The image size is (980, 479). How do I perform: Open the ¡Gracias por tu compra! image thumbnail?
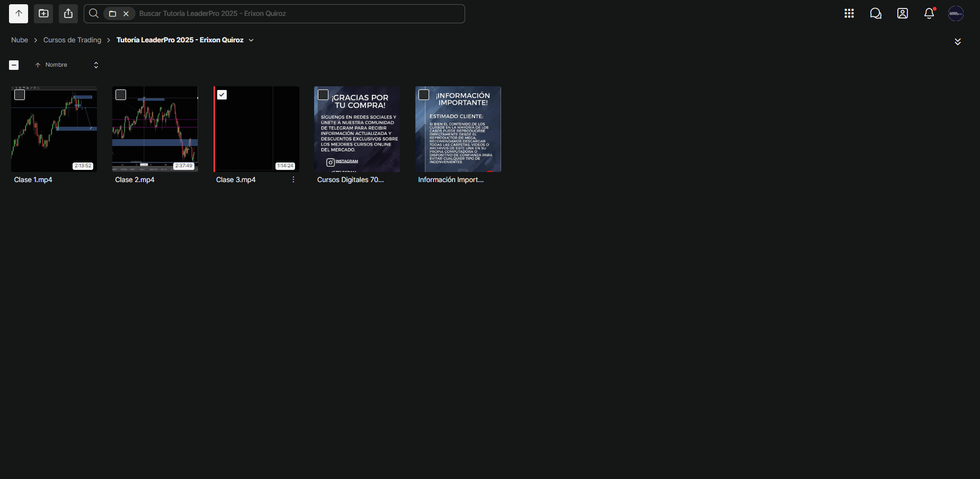point(357,129)
